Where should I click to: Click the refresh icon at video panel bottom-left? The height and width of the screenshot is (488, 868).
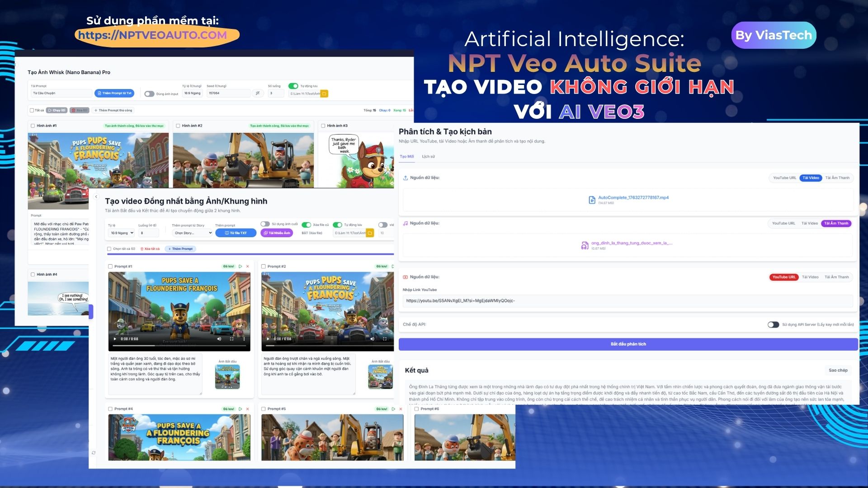click(x=94, y=453)
